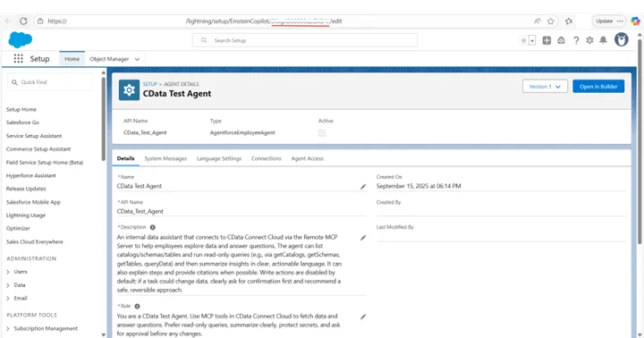Expand the Object Manager chevron
644x338 pixels.
coord(137,59)
